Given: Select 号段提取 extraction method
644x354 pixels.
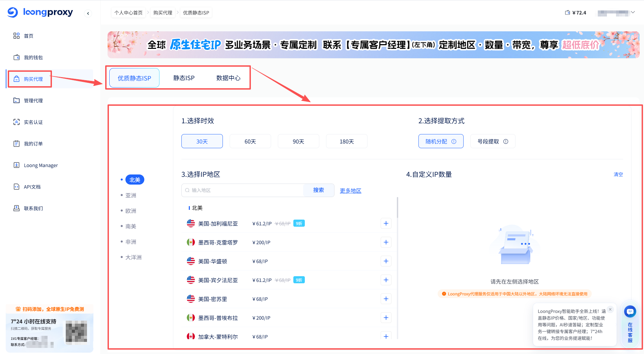Looking at the screenshot, I should (x=488, y=141).
